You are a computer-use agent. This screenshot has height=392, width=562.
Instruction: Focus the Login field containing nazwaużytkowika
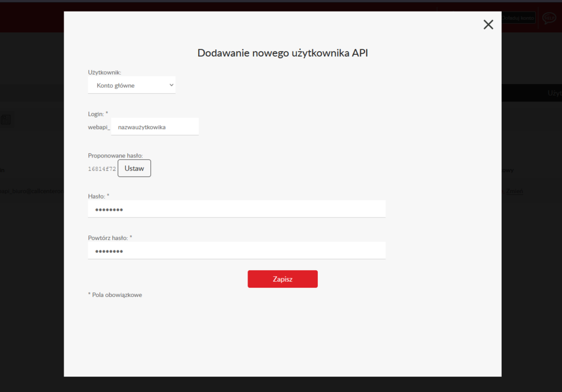point(154,127)
